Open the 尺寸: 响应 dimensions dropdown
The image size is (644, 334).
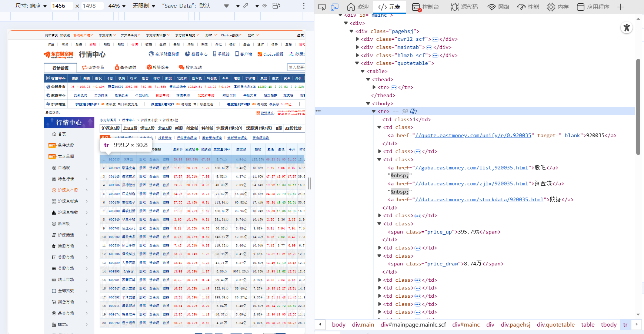click(31, 6)
